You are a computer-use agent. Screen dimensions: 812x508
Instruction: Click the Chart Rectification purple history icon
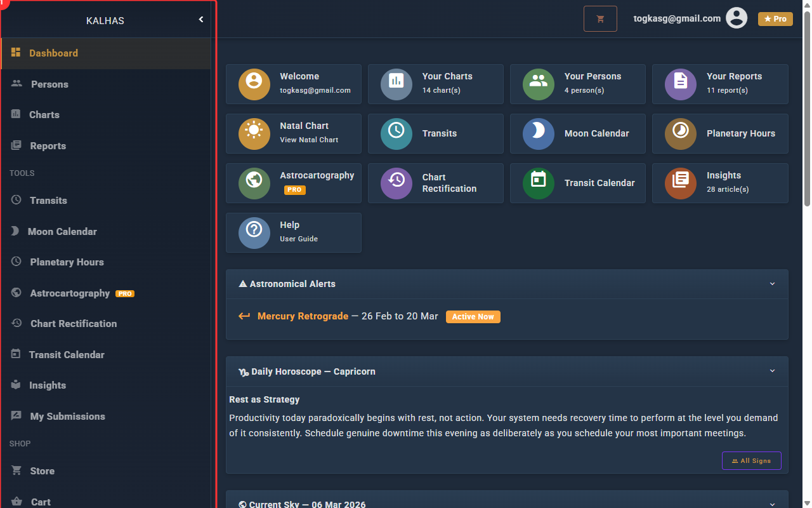coord(396,183)
